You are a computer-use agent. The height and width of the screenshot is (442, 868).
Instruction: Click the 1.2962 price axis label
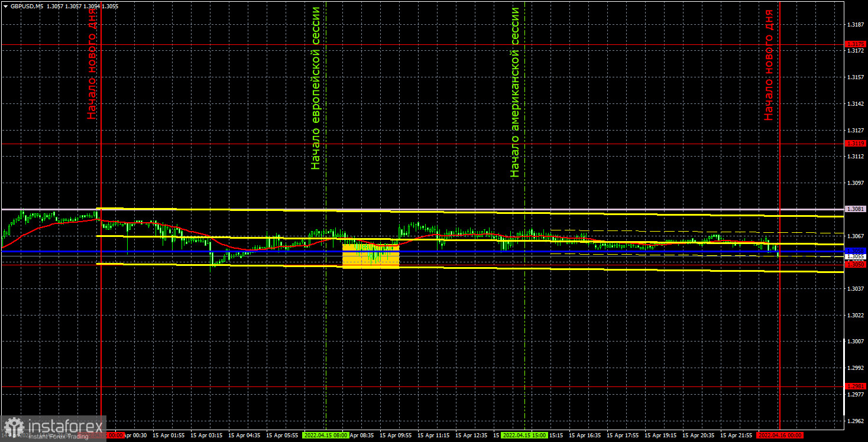click(x=856, y=421)
